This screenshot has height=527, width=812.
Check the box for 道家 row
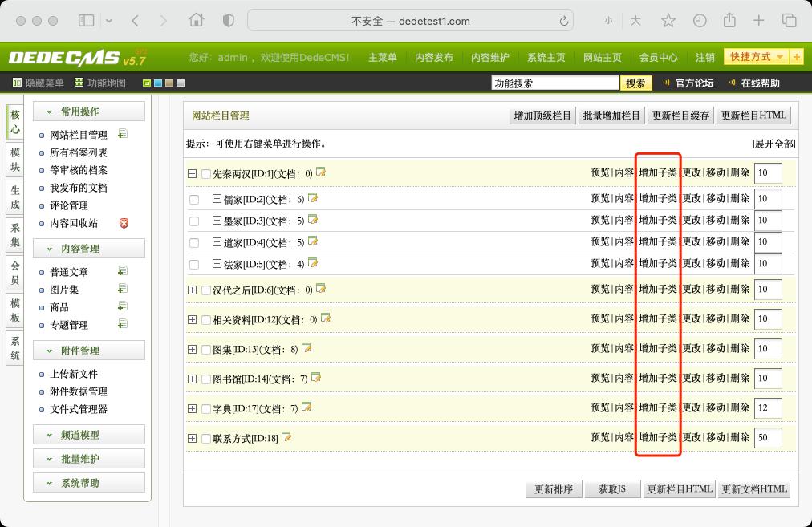(x=194, y=243)
